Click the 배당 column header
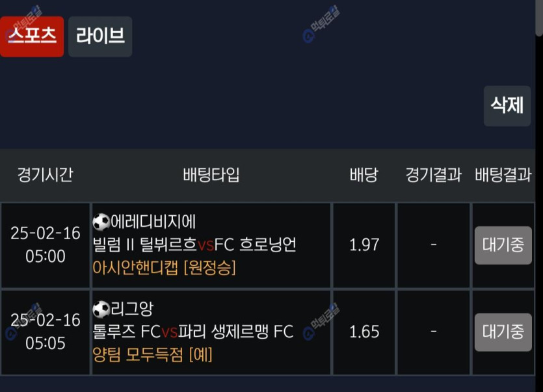The width and height of the screenshot is (543, 392). click(x=364, y=175)
